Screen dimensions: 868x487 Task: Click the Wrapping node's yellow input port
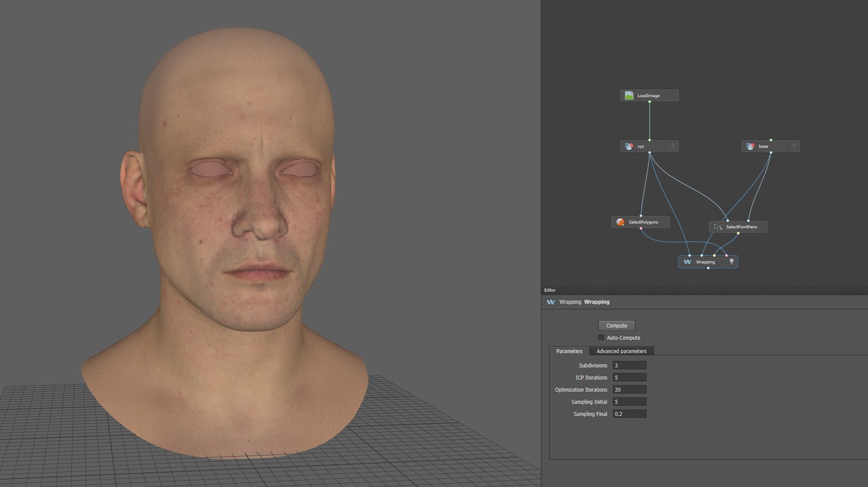[x=714, y=255]
